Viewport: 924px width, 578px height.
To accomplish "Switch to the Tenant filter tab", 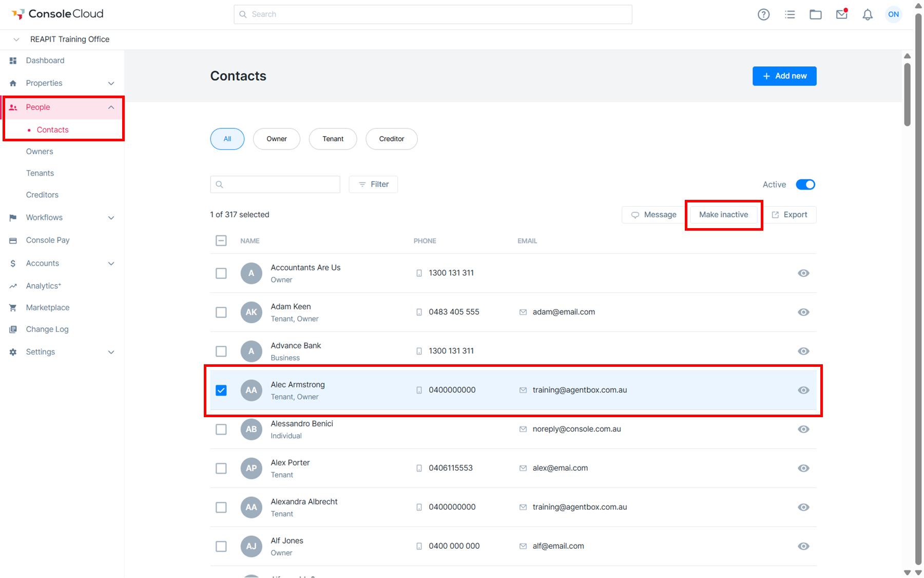I will click(x=333, y=139).
